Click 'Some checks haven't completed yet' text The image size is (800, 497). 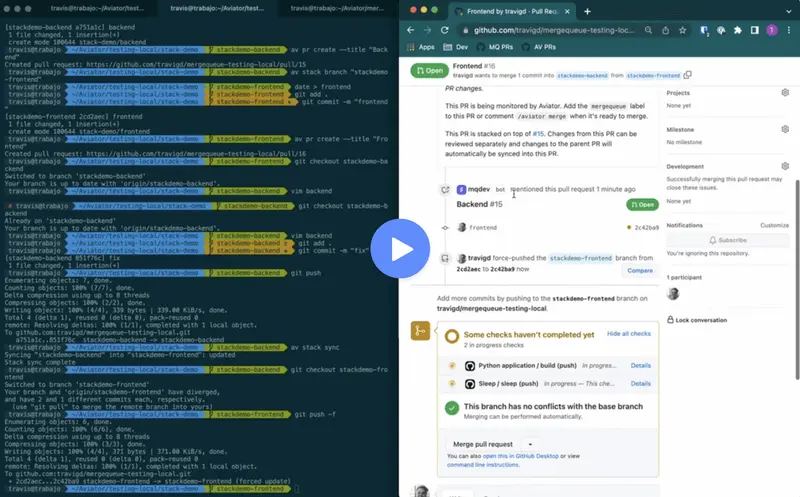coord(529,335)
